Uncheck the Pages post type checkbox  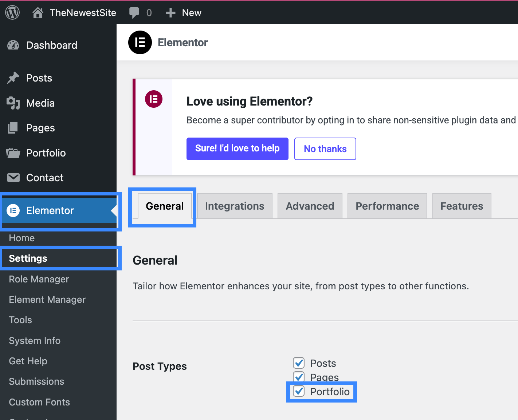coord(299,377)
